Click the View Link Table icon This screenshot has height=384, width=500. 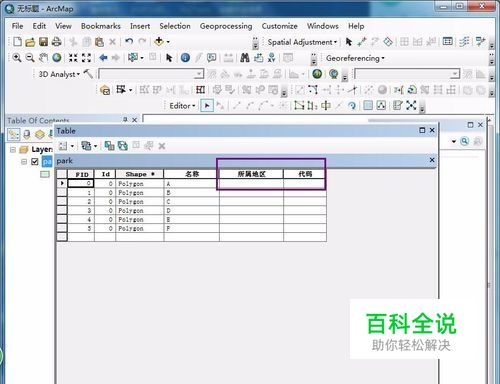[448, 41]
